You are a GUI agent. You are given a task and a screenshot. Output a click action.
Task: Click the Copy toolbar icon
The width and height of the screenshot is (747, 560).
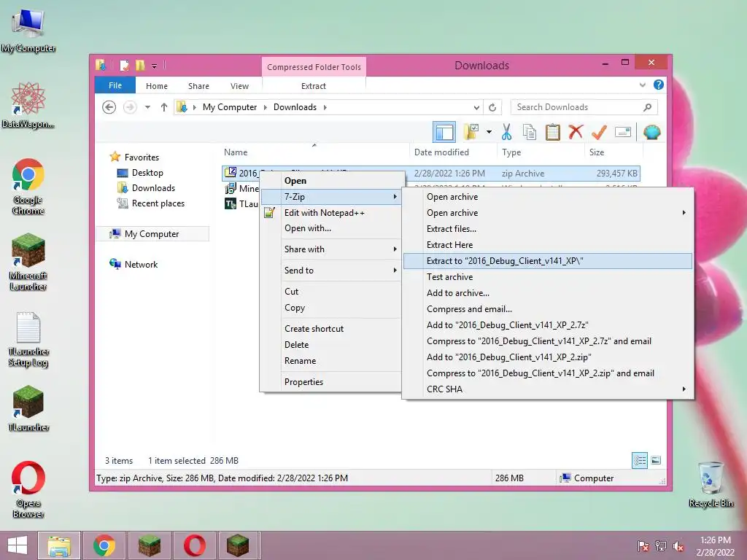pos(530,132)
